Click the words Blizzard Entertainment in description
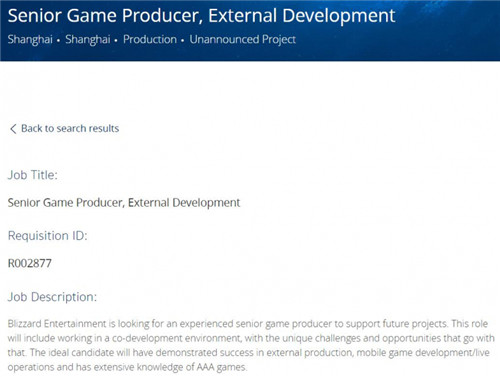Image resolution: width=500 pixels, height=377 pixels. (57, 324)
